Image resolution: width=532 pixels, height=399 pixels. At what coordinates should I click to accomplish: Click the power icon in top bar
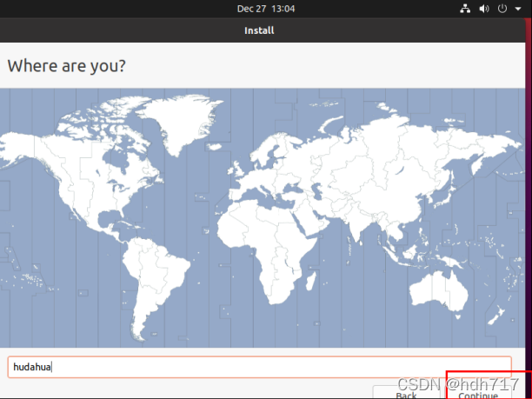(502, 9)
